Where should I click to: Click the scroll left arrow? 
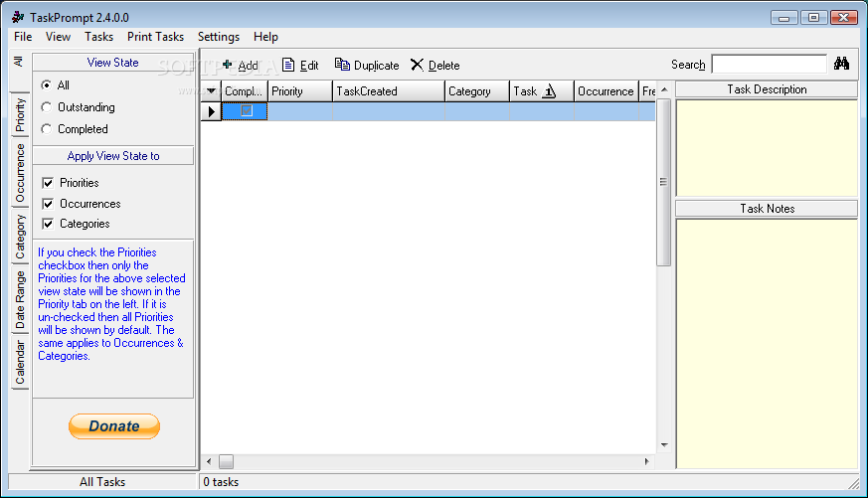pos(209,461)
